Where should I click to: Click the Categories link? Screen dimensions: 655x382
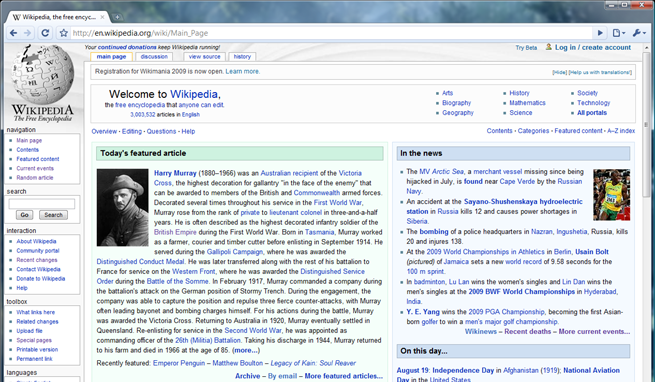click(x=533, y=131)
